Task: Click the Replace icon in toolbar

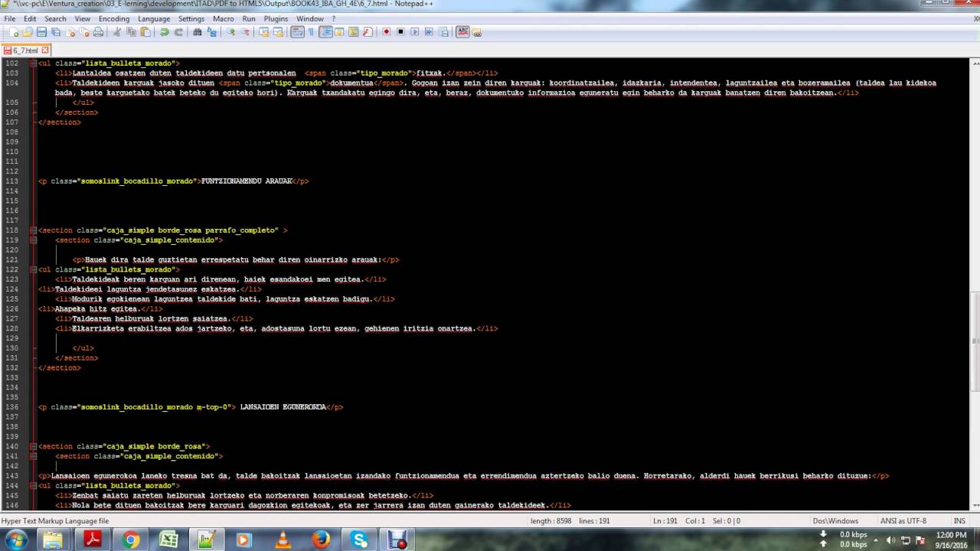Action: pos(211,32)
